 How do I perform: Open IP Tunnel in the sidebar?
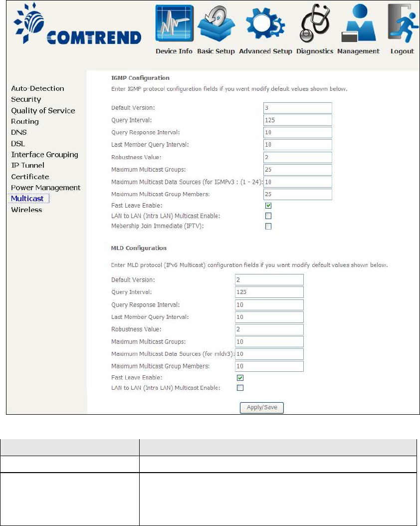(27, 165)
